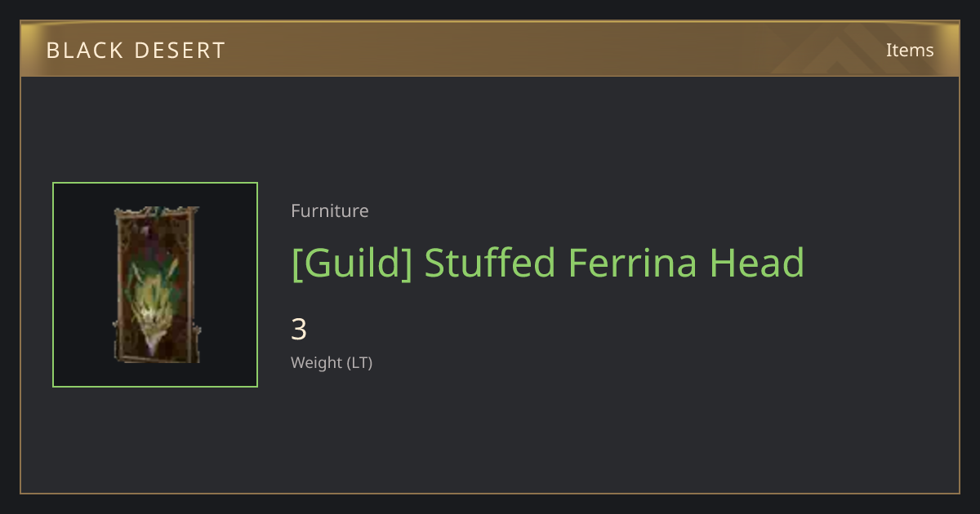The image size is (980, 514).
Task: Click the Weight (LT) label
Action: [332, 362]
